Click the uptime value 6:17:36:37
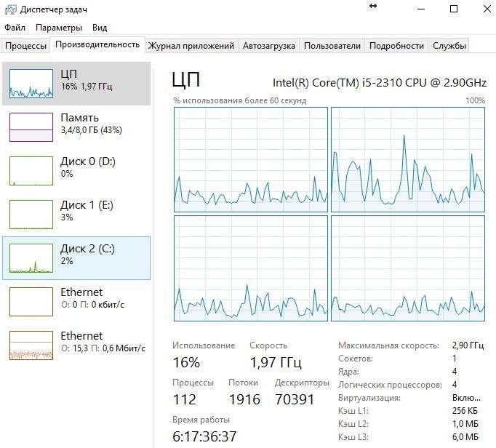Viewport: 496px width, 448px height. coord(204,436)
